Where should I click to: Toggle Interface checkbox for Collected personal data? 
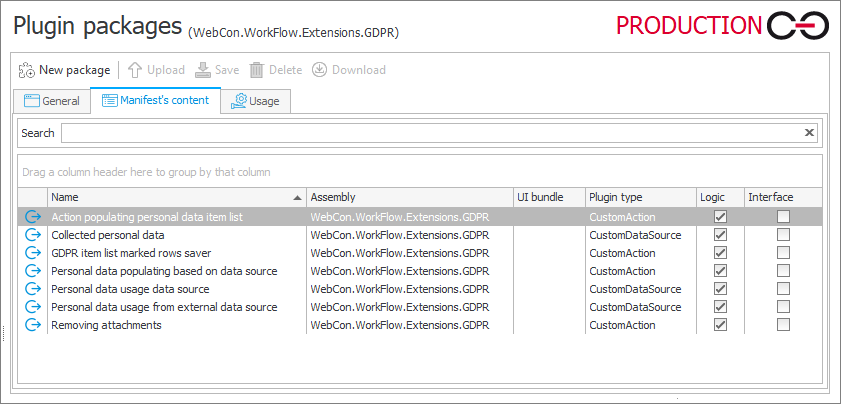click(x=784, y=235)
